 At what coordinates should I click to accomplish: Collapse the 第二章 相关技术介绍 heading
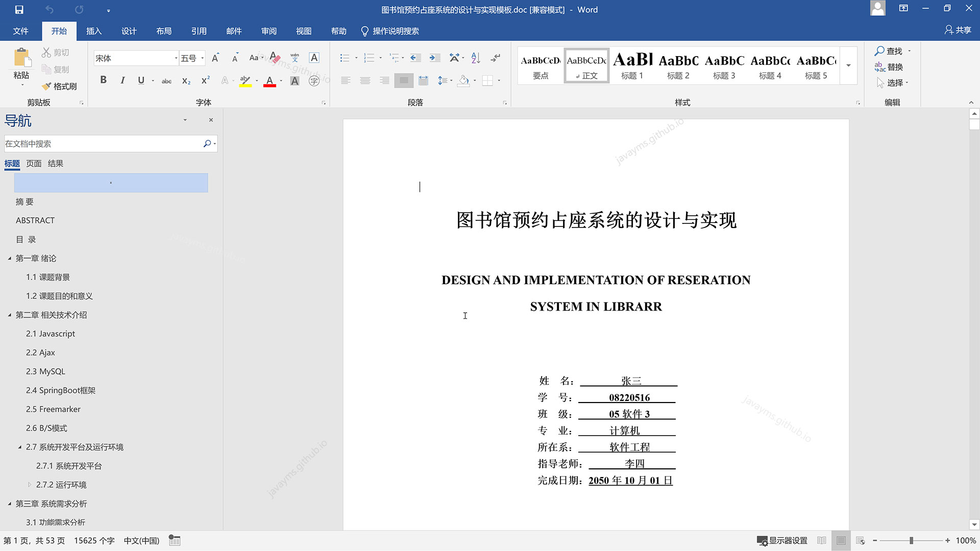tap(10, 315)
